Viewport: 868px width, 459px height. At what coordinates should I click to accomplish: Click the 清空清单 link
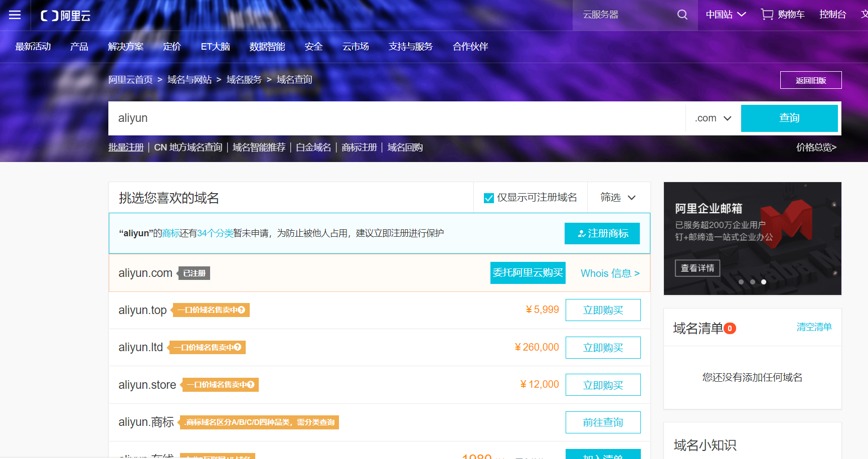pos(814,327)
